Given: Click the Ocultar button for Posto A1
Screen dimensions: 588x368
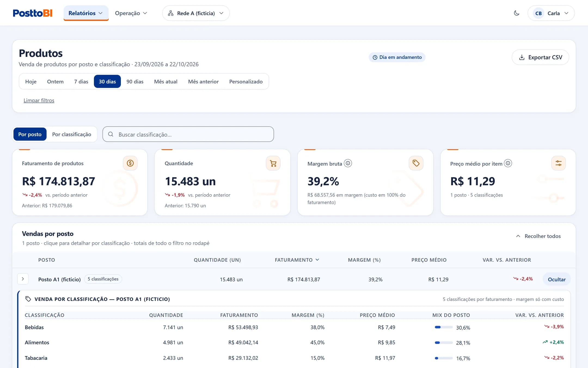Looking at the screenshot, I should point(557,279).
